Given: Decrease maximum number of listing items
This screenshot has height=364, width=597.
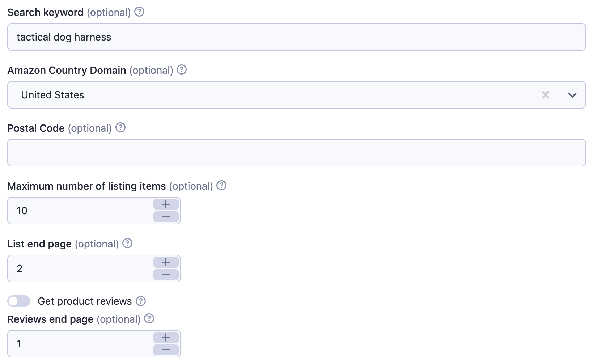Looking at the screenshot, I should coord(166,217).
